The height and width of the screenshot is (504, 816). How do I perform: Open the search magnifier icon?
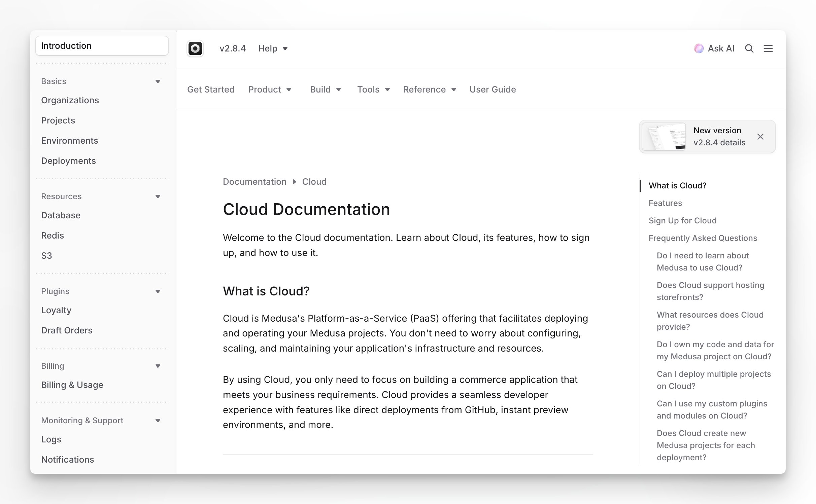point(749,48)
